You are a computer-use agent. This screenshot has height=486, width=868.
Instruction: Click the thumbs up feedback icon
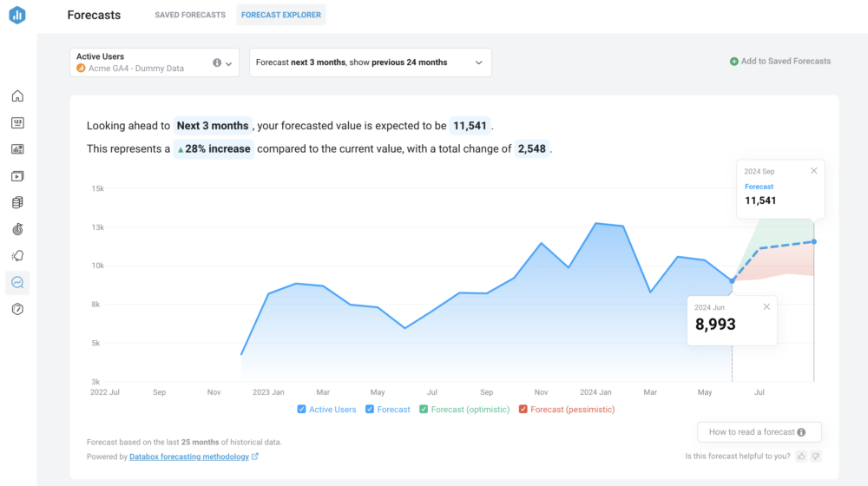801,456
